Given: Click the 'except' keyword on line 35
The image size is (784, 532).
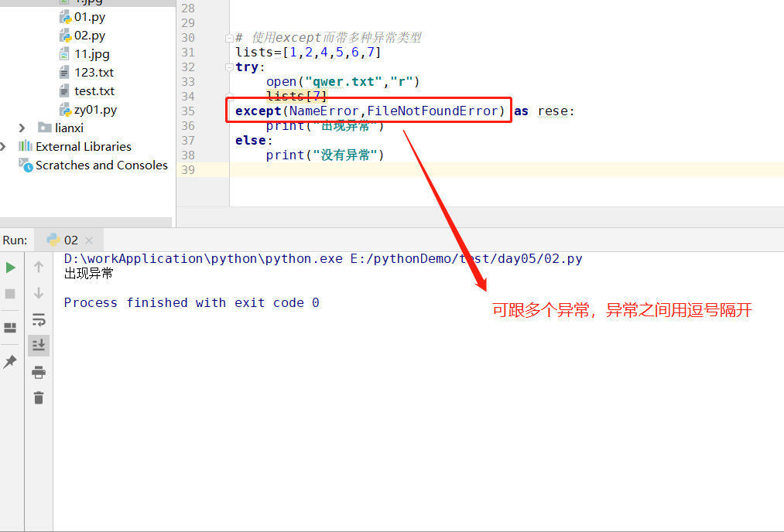Looking at the screenshot, I should click(258, 111).
